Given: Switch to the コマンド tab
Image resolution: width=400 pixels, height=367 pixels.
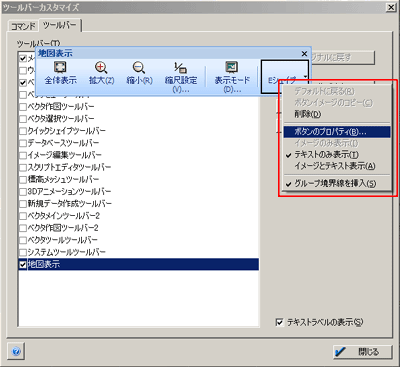Looking at the screenshot, I should pyautogui.click(x=23, y=26).
